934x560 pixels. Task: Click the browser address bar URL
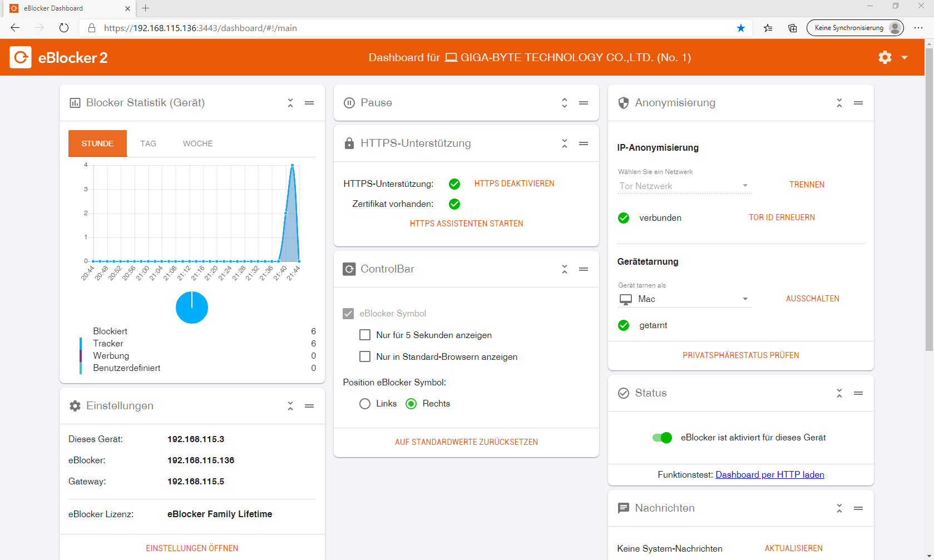pos(200,28)
